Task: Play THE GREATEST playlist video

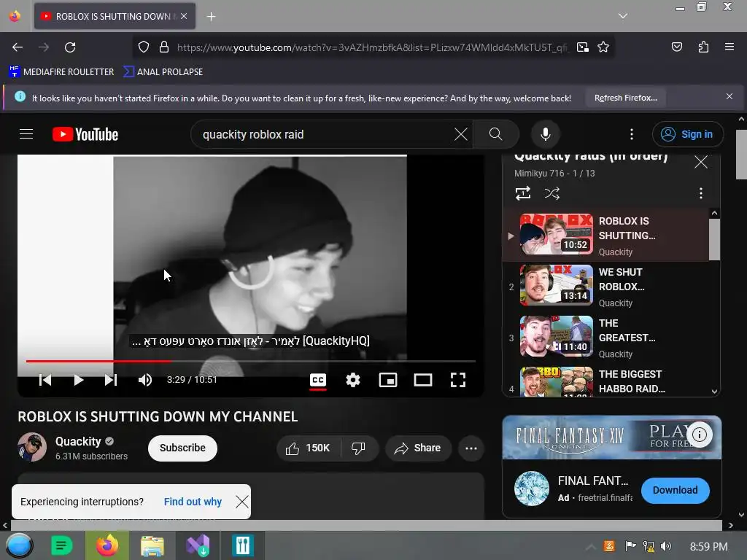Action: (606, 337)
